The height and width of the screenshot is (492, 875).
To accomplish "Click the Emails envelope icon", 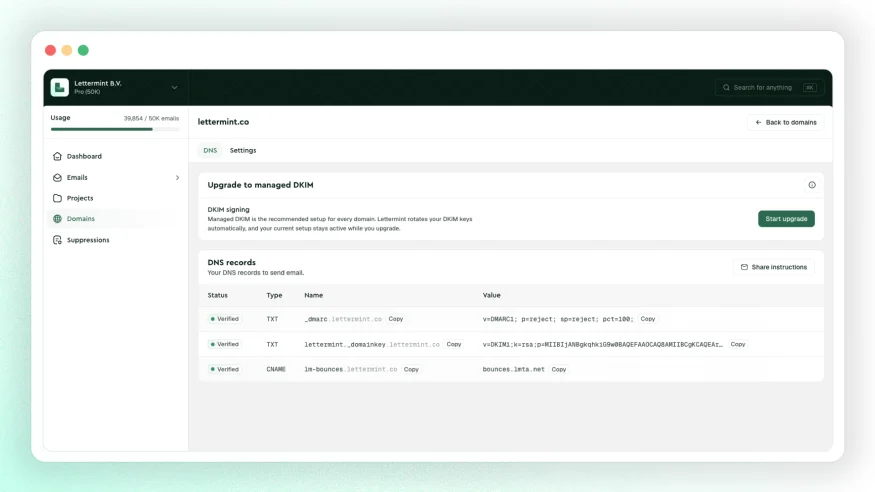I will 57,177.
